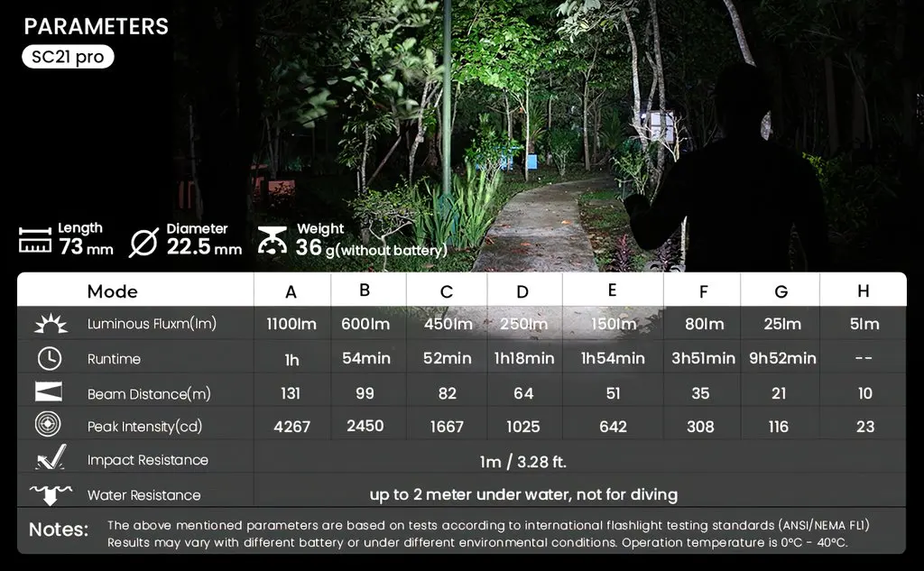
Task: Click the 1h54min runtime cell
Action: pyautogui.click(x=613, y=358)
